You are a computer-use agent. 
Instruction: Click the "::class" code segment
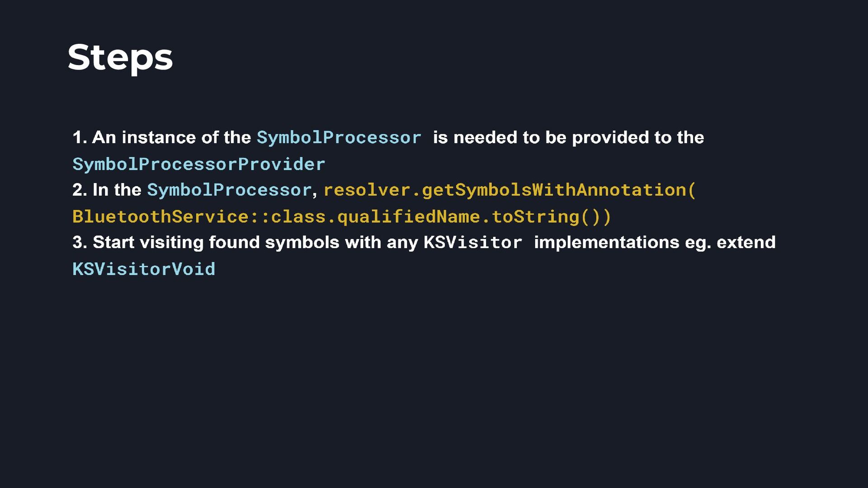tap(288, 217)
